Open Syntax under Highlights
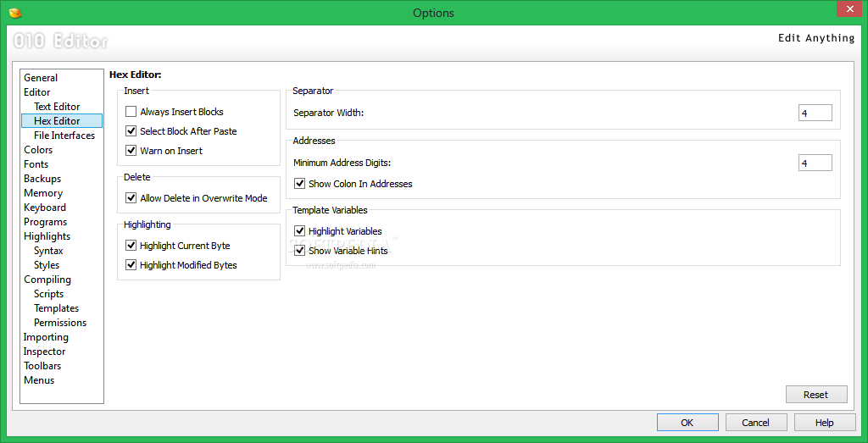The width and height of the screenshot is (868, 443). 48,251
